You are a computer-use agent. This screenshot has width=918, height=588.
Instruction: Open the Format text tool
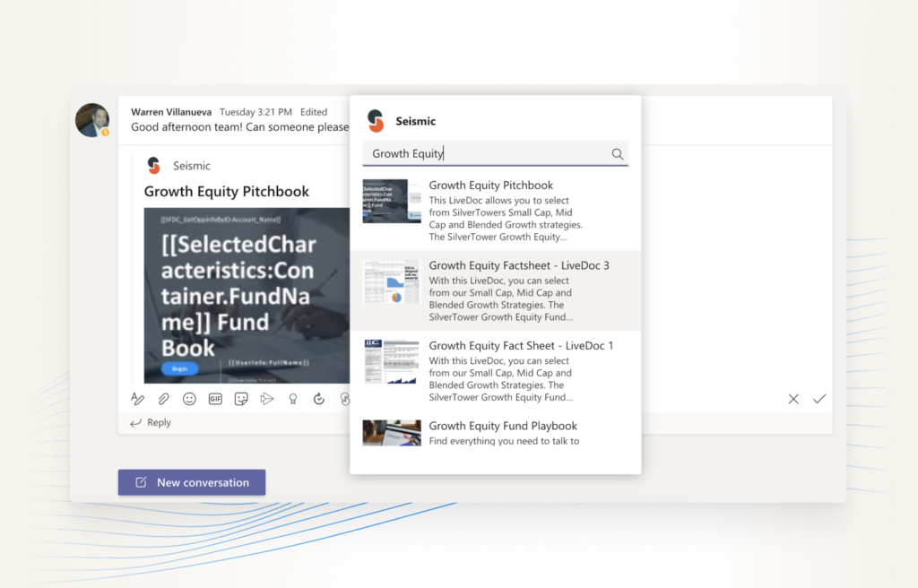click(137, 399)
